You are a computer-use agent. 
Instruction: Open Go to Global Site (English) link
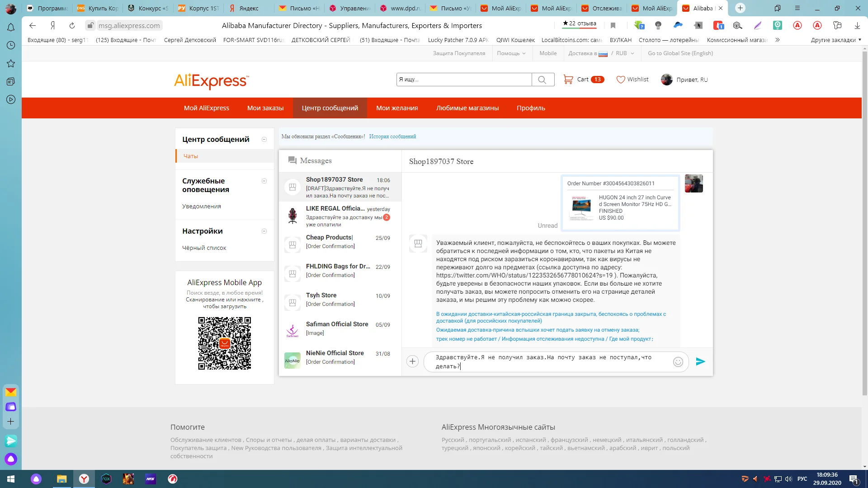tap(680, 53)
